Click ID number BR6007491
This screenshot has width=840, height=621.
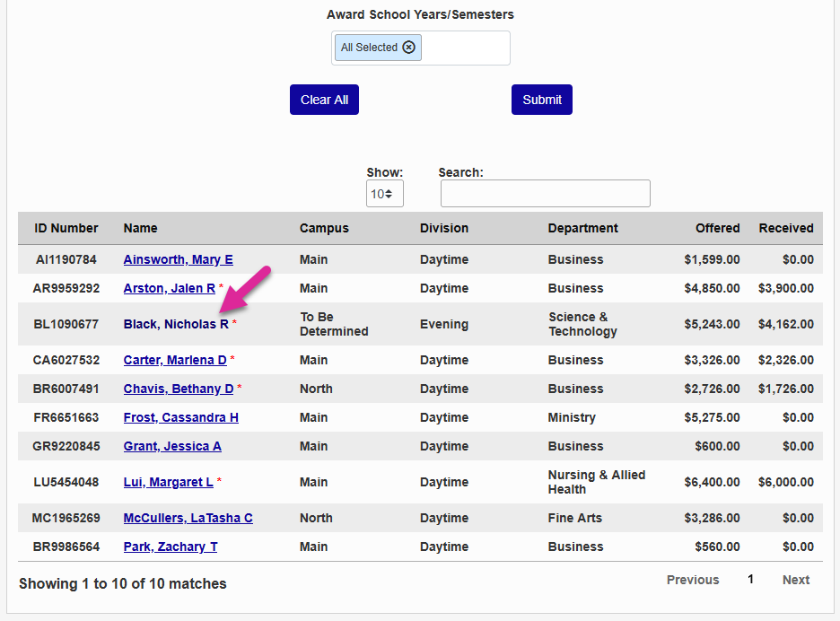coord(66,389)
